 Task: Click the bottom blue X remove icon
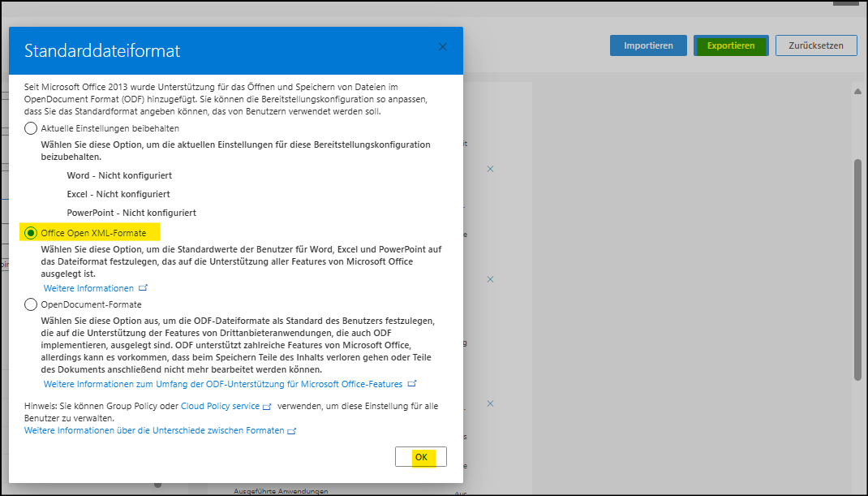(x=490, y=403)
